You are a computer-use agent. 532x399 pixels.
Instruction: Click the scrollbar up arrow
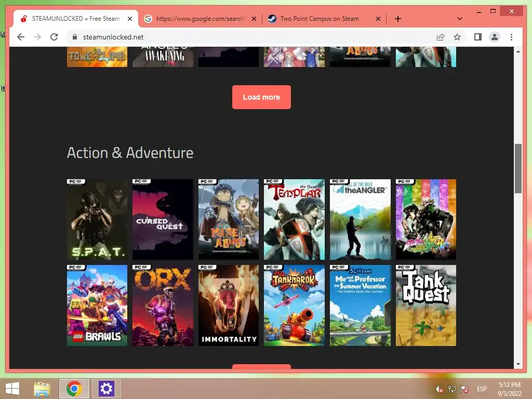(x=518, y=51)
